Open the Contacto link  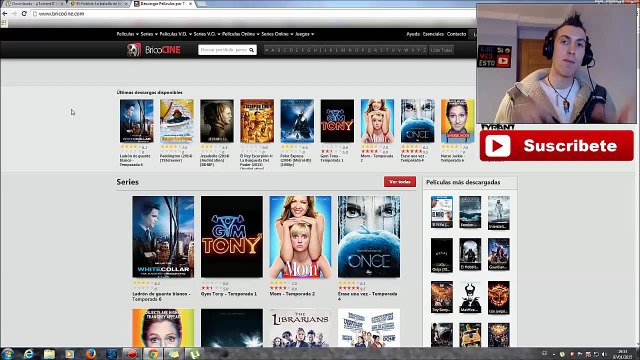point(456,34)
